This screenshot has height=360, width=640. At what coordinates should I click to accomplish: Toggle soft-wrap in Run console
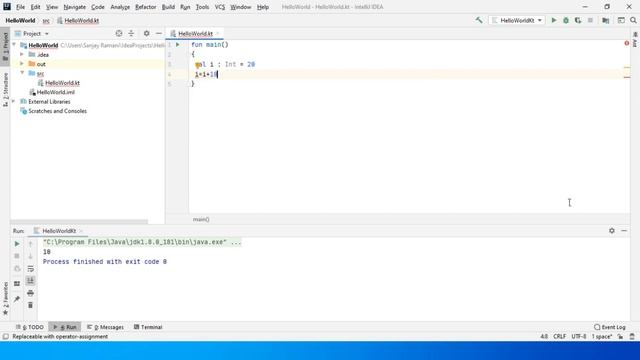(x=30, y=269)
